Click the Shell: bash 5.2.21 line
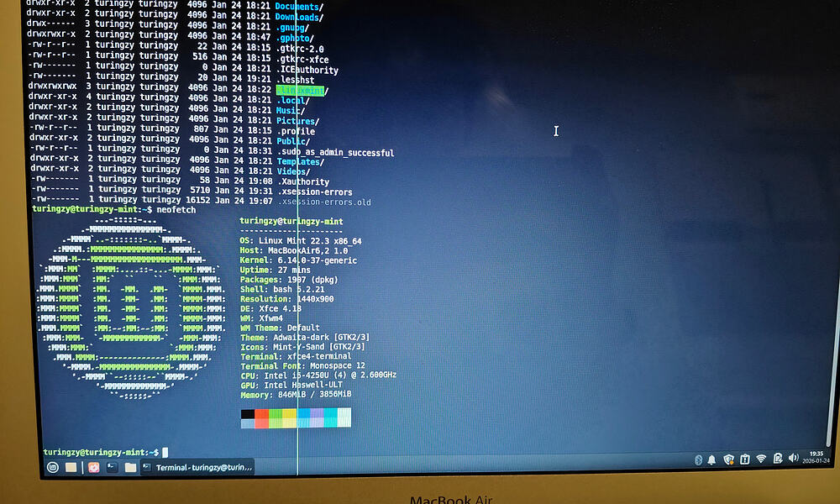This screenshot has width=840, height=504. pos(282,289)
